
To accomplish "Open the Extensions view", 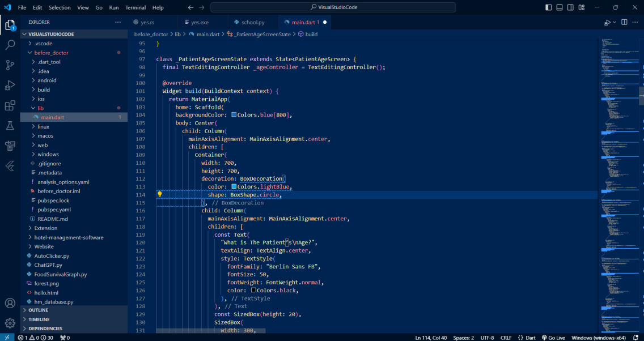I will click(x=10, y=106).
